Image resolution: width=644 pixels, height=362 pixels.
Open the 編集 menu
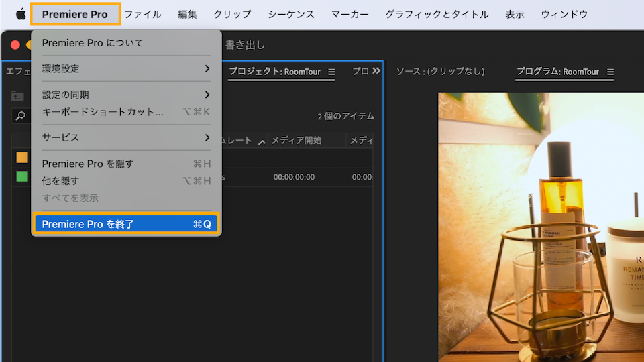click(187, 14)
